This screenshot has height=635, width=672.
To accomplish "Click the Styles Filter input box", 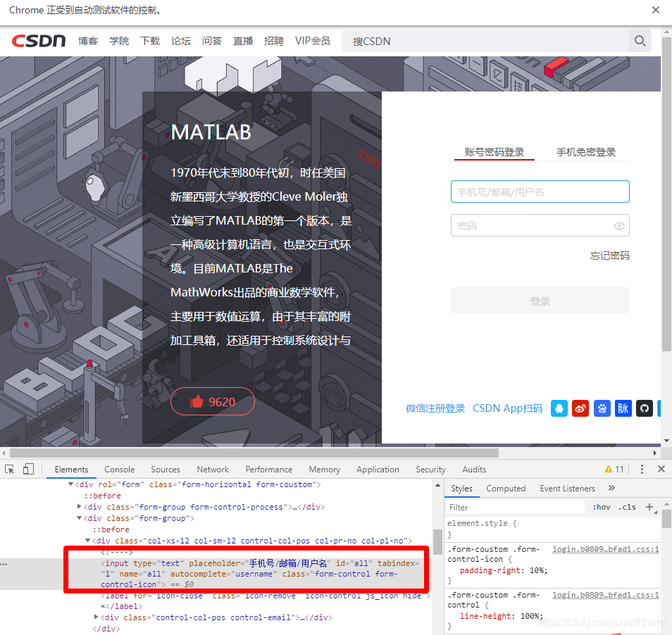I will coord(516,507).
